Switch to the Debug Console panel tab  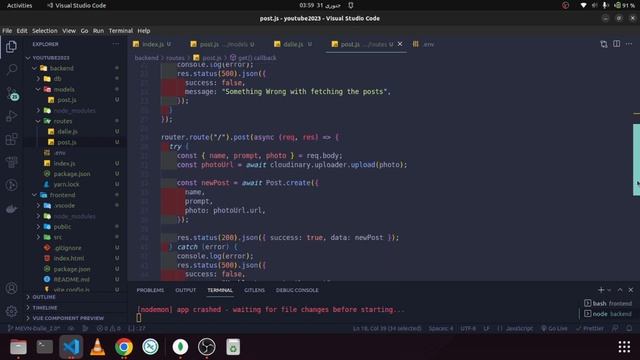[x=297, y=290]
